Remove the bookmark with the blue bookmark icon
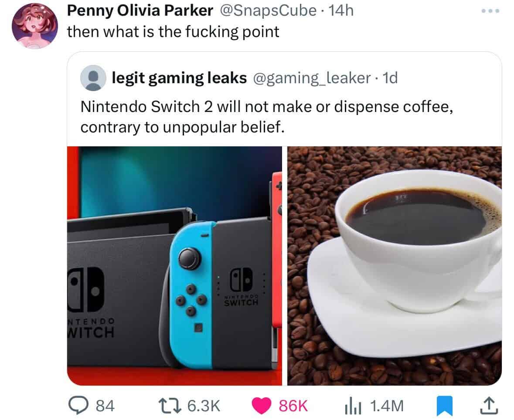514x420 pixels. pyautogui.click(x=445, y=406)
